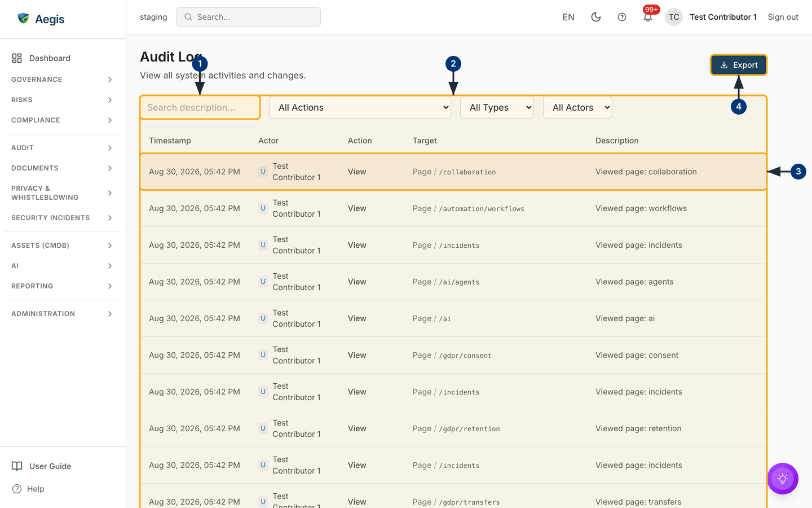The width and height of the screenshot is (812, 508).
Task: Click the Audit Log page heading
Action: tap(171, 57)
